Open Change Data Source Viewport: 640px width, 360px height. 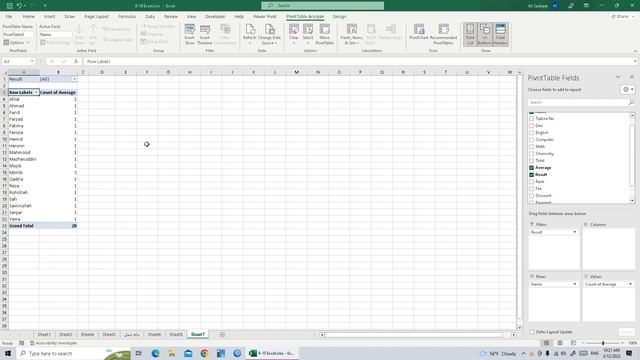[269, 34]
